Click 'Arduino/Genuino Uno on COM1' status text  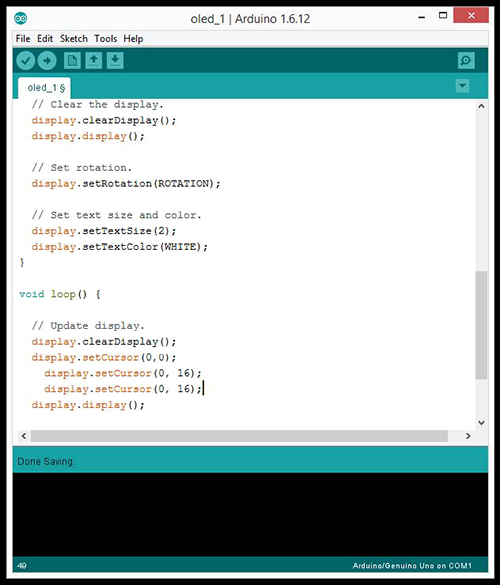coord(412,566)
